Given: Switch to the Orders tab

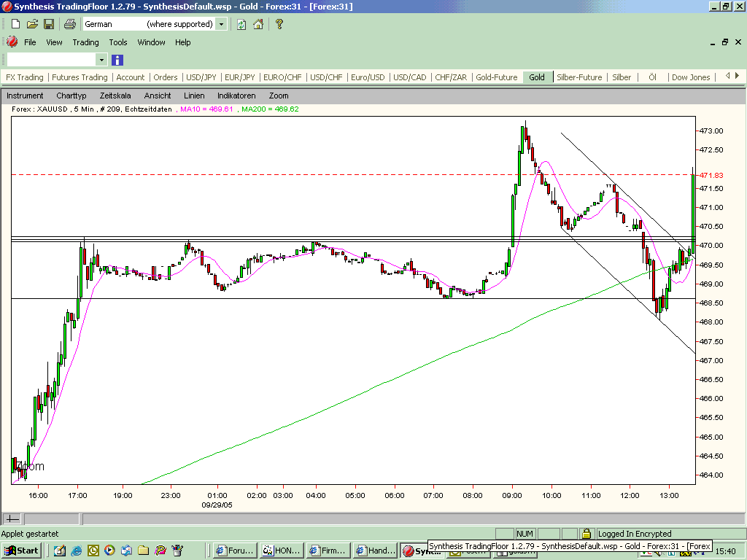Looking at the screenshot, I should click(x=166, y=77).
